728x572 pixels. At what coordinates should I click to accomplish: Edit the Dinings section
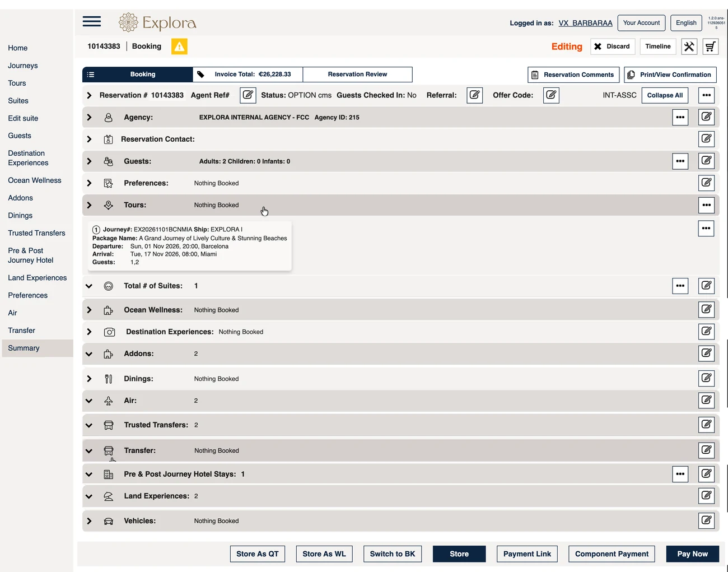tap(707, 379)
